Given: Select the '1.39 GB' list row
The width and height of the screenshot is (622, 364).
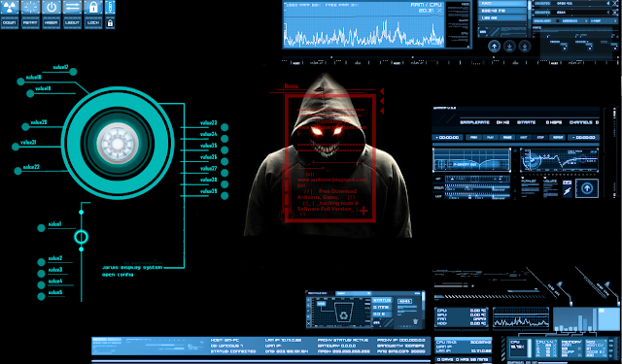Looking at the screenshot, I should pyautogui.click(x=502, y=18).
